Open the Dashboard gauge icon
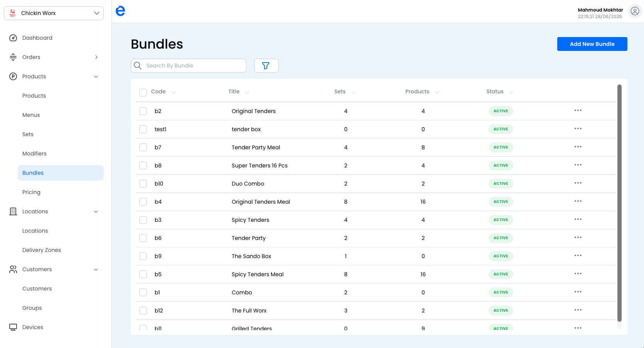The height and width of the screenshot is (348, 644). 13,38
